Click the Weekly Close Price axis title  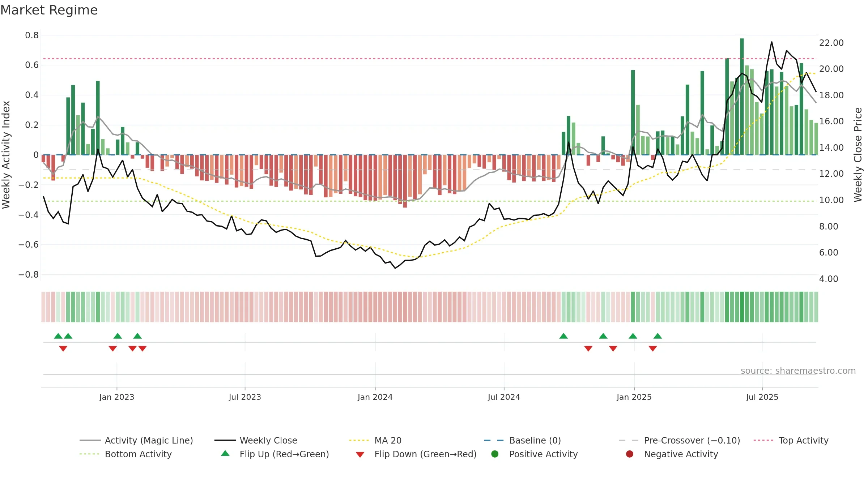tap(858, 155)
